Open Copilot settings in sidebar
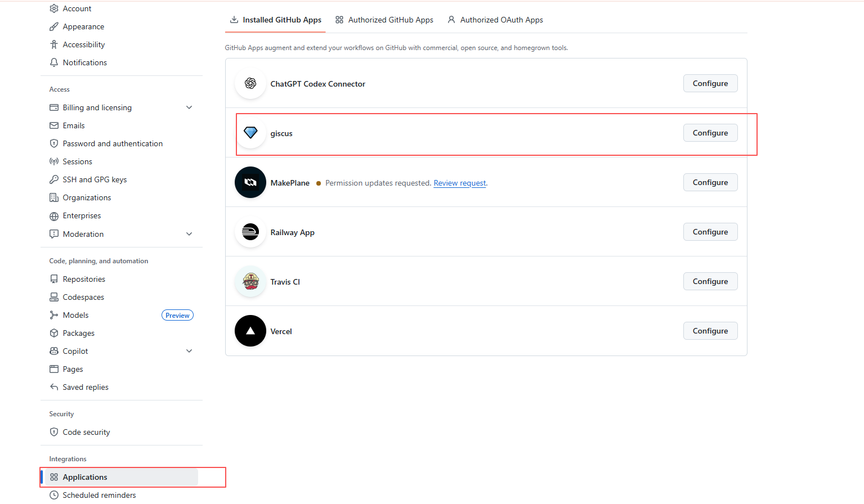The height and width of the screenshot is (504, 864). pos(75,351)
